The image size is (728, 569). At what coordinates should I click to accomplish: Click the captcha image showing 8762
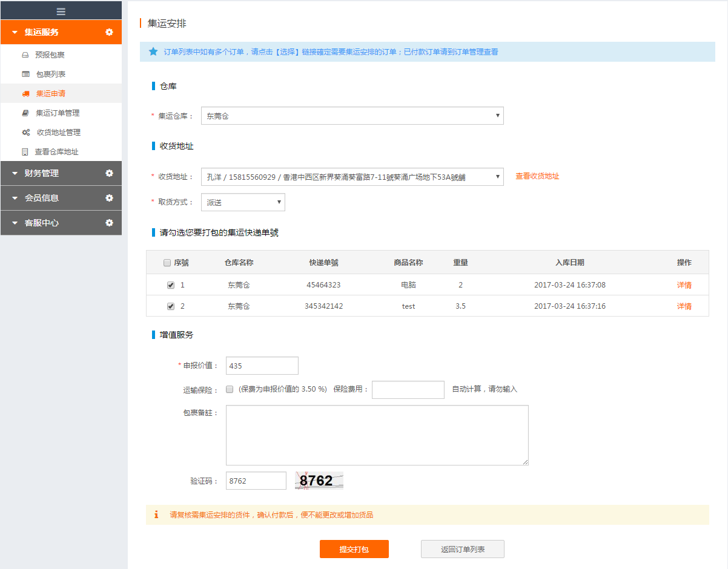(x=319, y=481)
